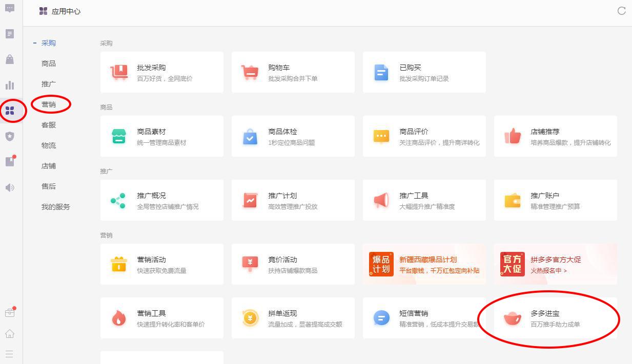The height and width of the screenshot is (364, 632).
Task: Click the 推广概况 share nodes icon
Action: [118, 200]
